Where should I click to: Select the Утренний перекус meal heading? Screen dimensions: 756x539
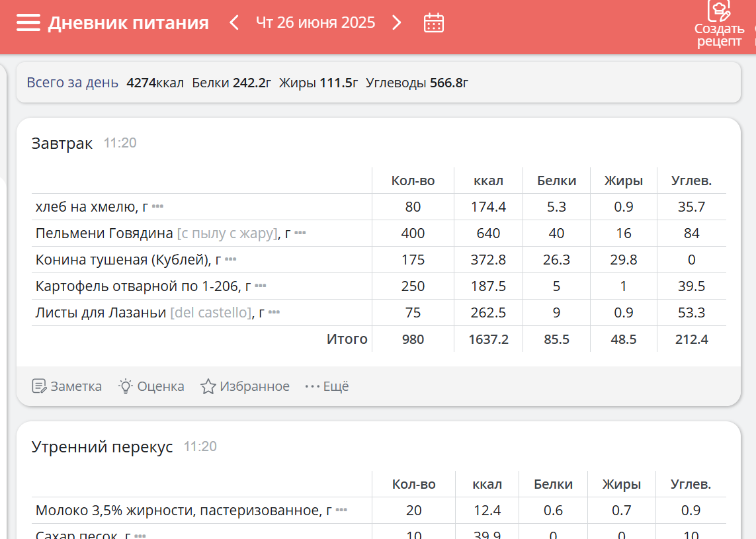coord(102,447)
